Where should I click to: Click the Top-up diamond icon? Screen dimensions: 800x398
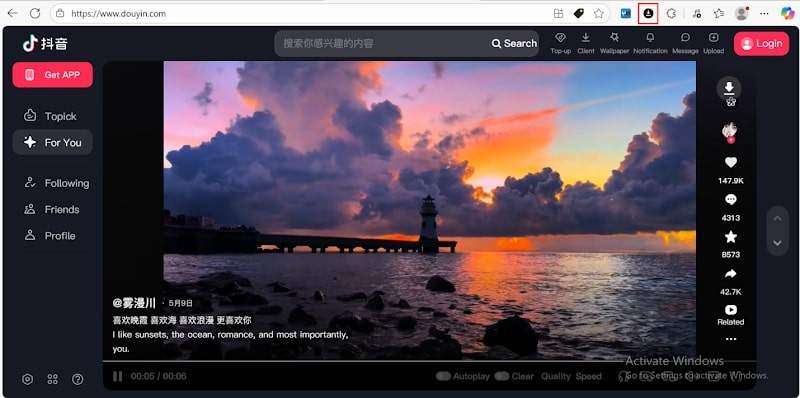560,38
